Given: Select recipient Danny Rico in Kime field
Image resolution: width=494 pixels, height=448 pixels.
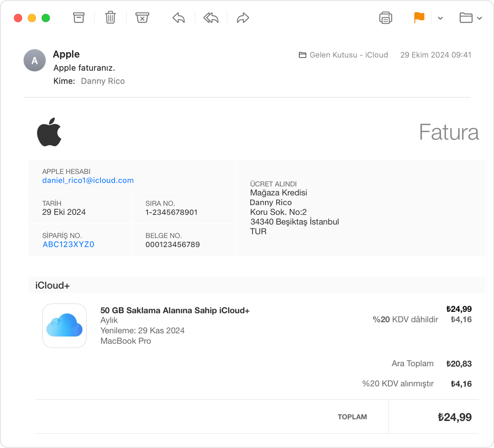Looking at the screenshot, I should (103, 81).
